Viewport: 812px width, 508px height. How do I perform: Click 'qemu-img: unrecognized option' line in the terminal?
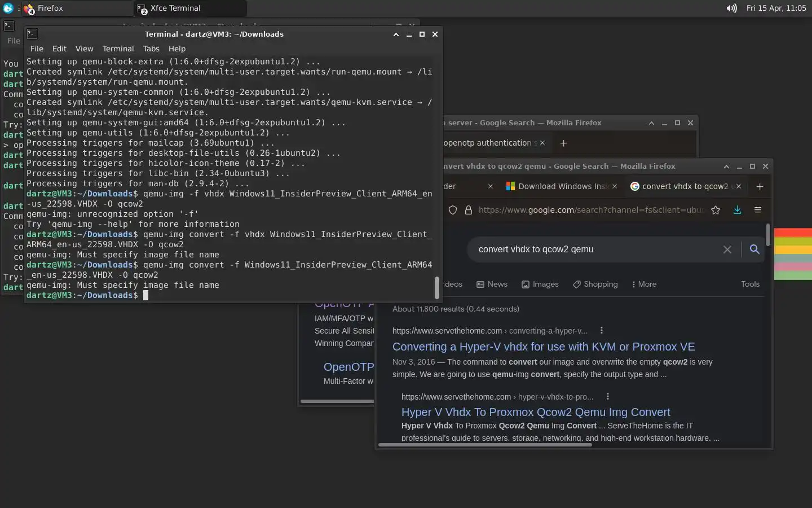click(x=112, y=214)
